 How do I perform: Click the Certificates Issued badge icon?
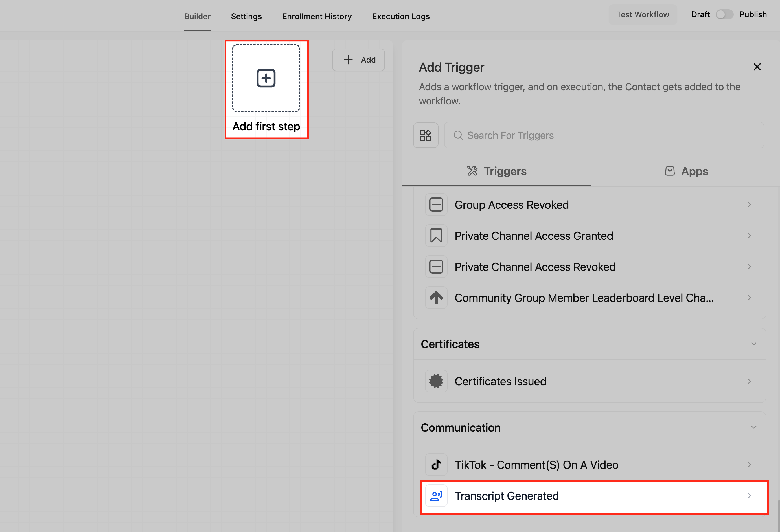point(436,381)
